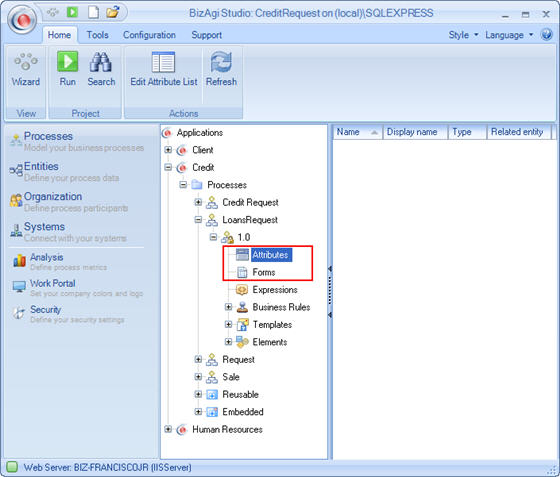Viewport: 560px width, 477px height.
Task: Sort by the Related entity column header
Action: 519,132
